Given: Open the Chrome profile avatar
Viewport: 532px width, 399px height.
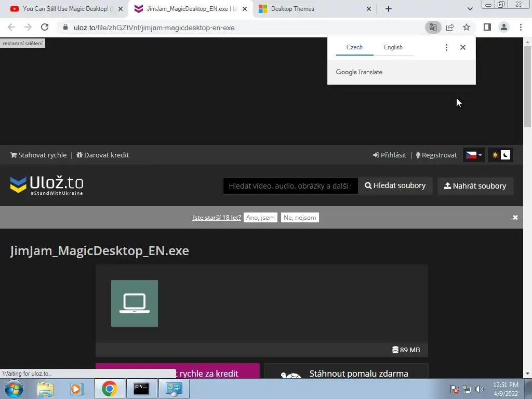Looking at the screenshot, I should [504, 27].
